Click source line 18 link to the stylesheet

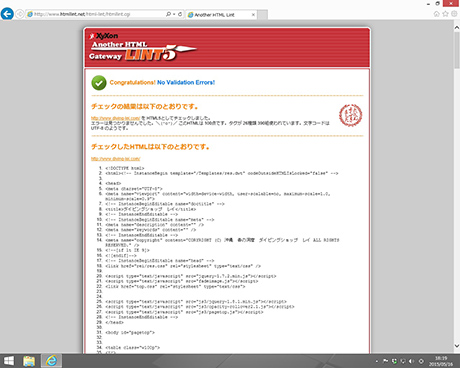(x=183, y=266)
